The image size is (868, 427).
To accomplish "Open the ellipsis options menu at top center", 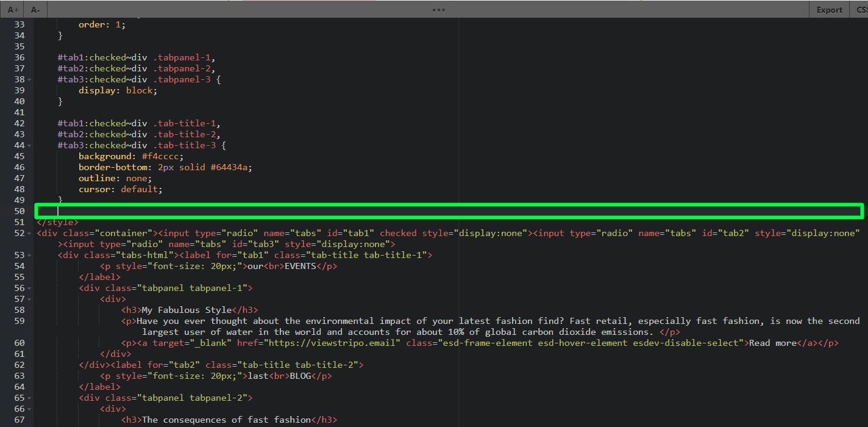I will pyautogui.click(x=438, y=9).
